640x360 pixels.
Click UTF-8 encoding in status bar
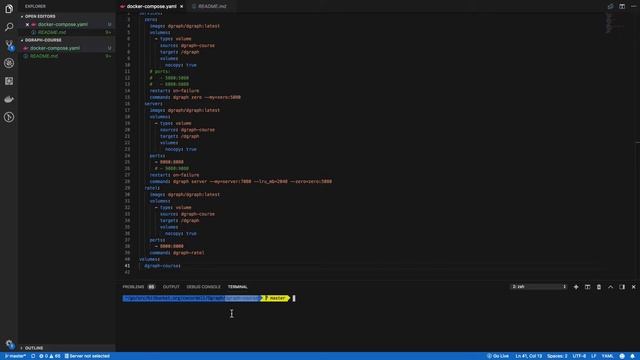579,356
